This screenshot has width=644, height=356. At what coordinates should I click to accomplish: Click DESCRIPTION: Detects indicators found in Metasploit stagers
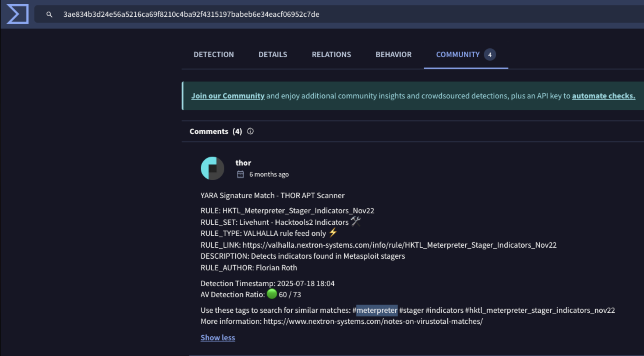[303, 256]
